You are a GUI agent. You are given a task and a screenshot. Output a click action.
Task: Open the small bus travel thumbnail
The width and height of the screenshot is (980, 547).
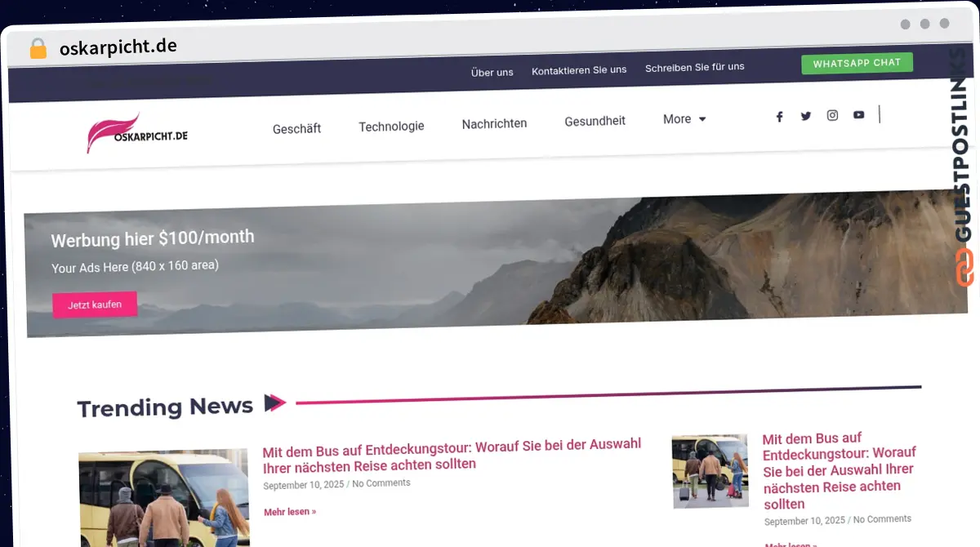coord(710,471)
